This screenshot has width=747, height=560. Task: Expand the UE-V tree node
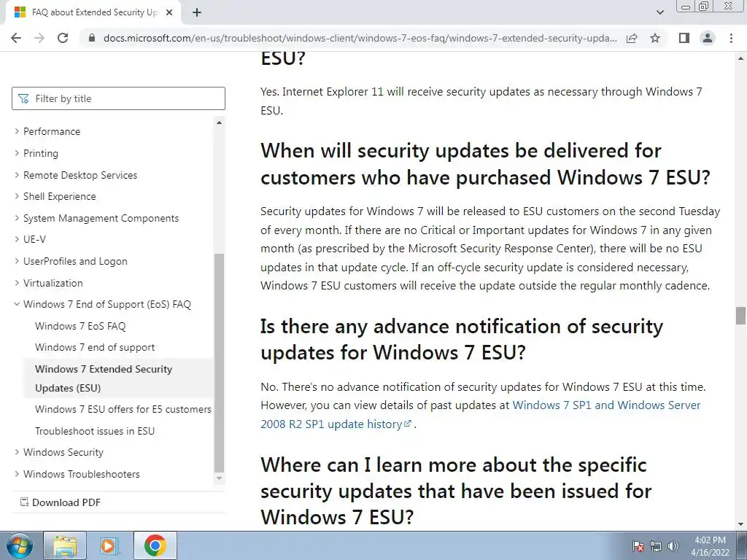17,239
